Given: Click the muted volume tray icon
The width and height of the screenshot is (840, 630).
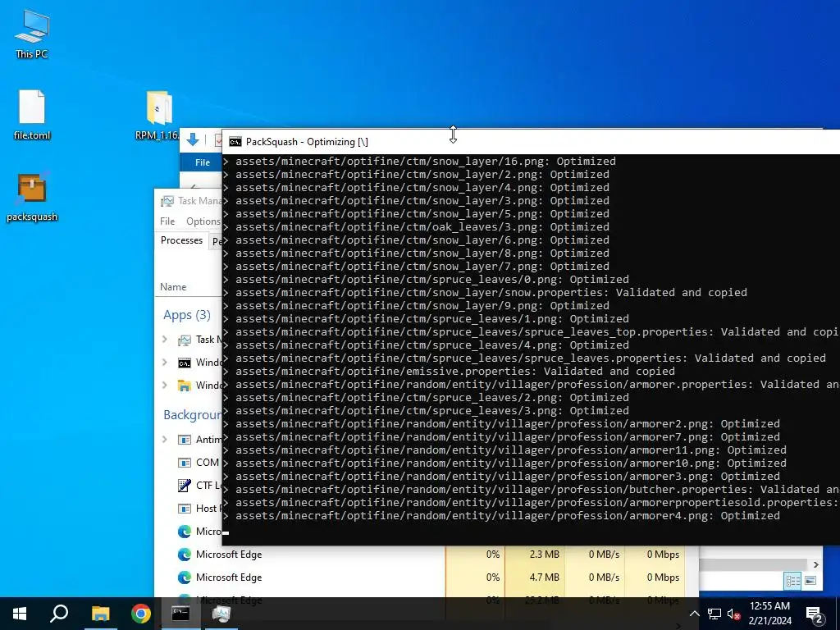Looking at the screenshot, I should [x=734, y=614].
